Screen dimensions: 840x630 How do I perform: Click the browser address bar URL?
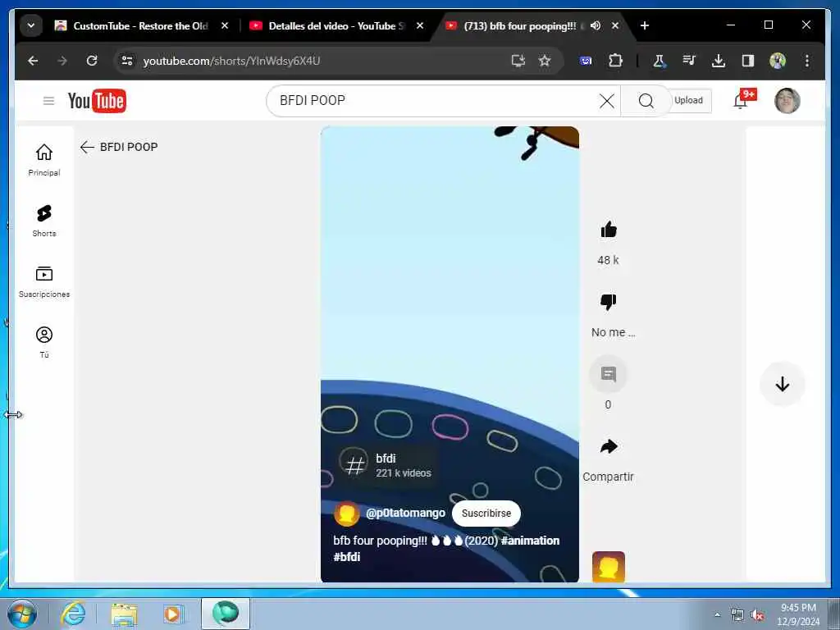point(231,61)
